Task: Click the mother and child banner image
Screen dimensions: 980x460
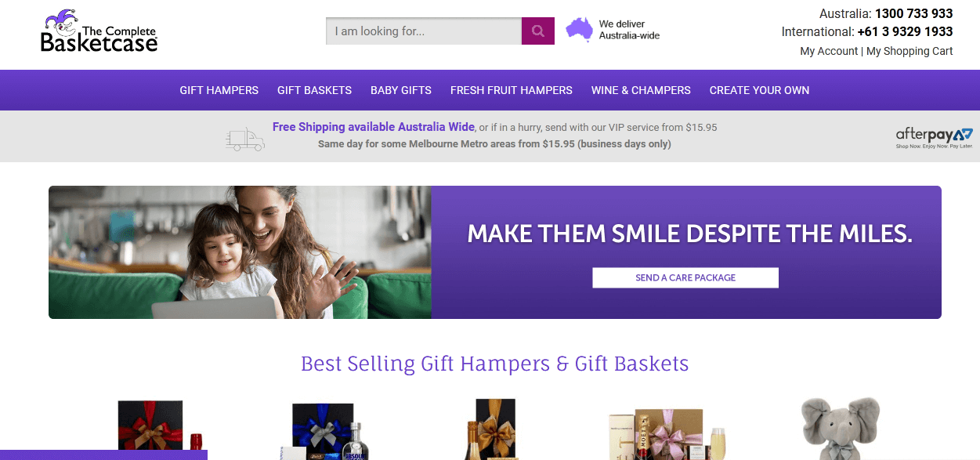Action: pyautogui.click(x=240, y=252)
